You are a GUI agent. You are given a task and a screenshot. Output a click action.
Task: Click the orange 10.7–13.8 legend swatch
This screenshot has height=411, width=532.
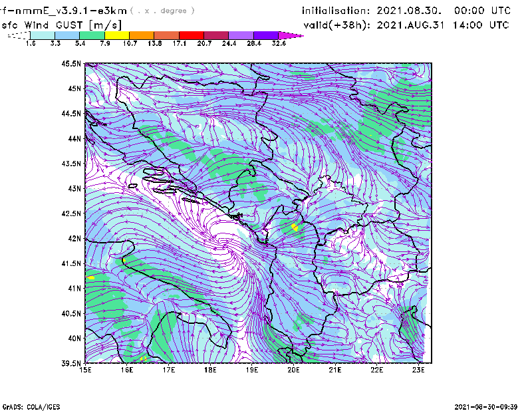[142, 35]
